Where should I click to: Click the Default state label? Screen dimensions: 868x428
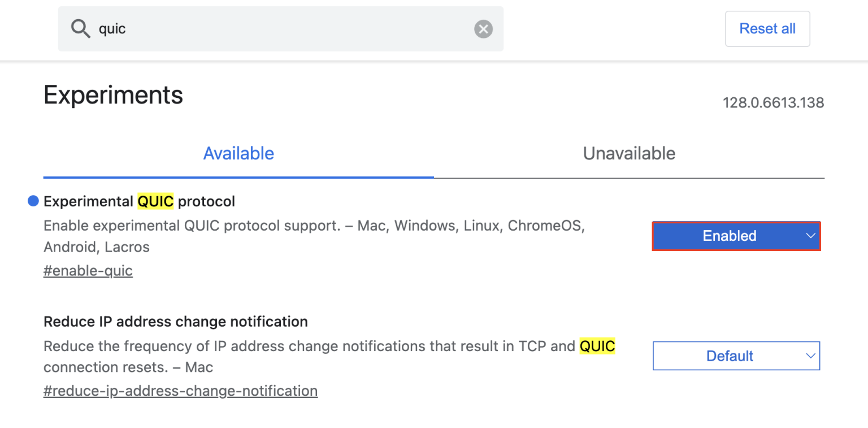pyautogui.click(x=730, y=356)
